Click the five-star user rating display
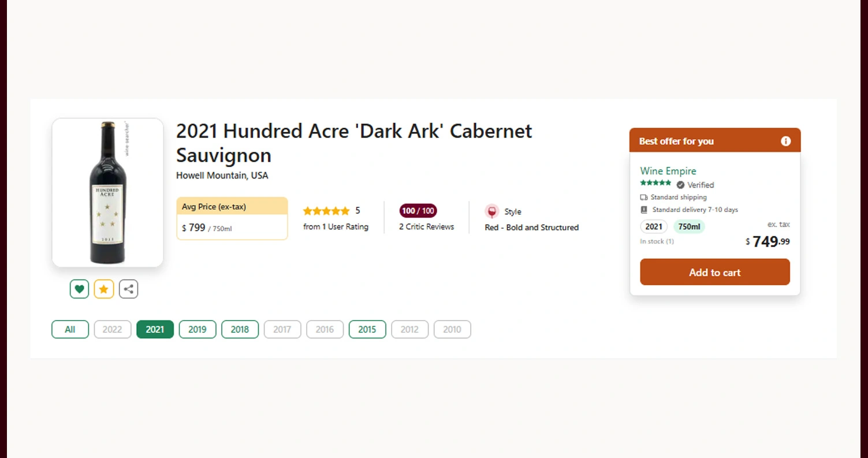868x458 pixels. (326, 211)
